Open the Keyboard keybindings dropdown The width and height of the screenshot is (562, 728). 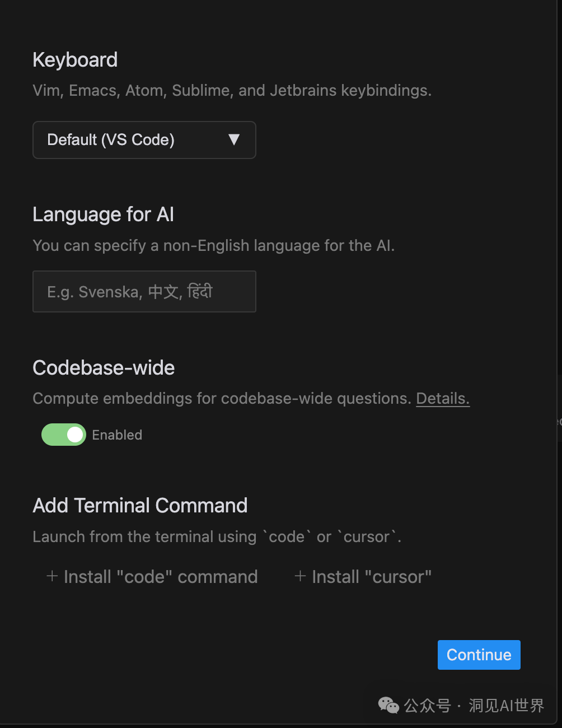[144, 140]
